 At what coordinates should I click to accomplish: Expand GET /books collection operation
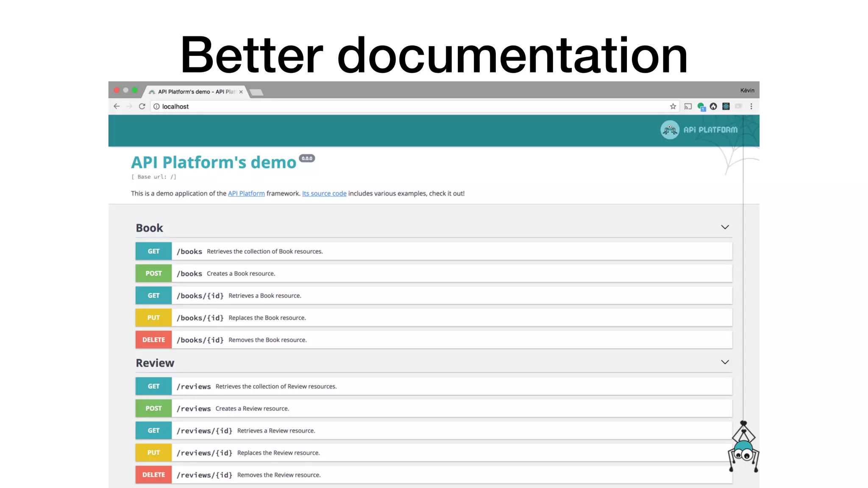(x=434, y=251)
